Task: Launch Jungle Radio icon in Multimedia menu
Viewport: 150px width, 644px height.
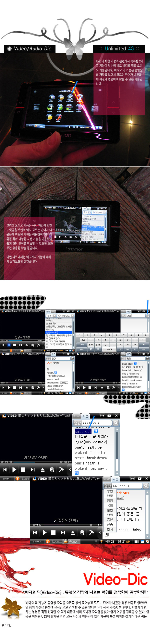Action: point(69,108)
